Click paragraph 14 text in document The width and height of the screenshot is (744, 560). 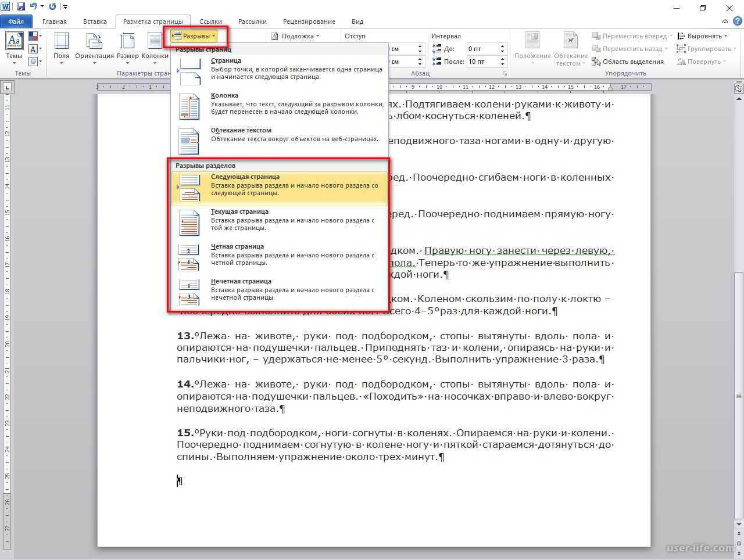click(x=395, y=396)
